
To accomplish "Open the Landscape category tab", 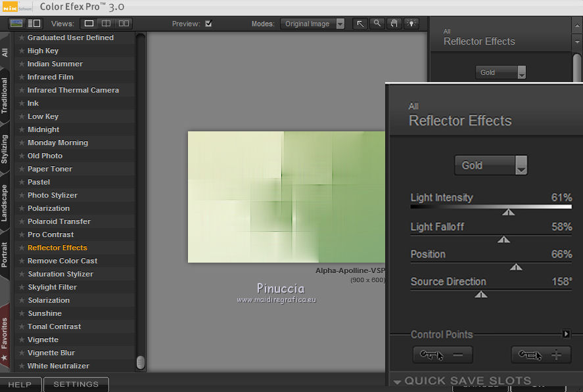I will [x=5, y=203].
